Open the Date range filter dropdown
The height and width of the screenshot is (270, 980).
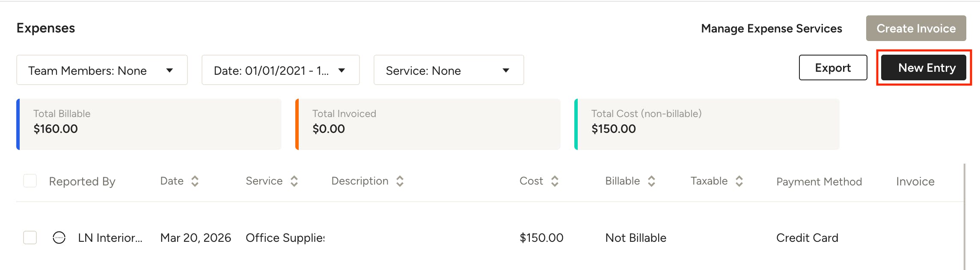click(x=280, y=70)
